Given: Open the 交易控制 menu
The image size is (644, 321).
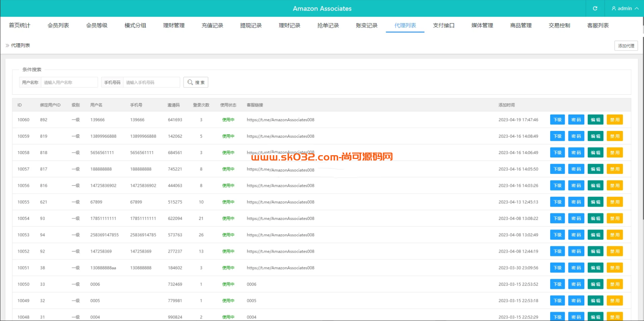Looking at the screenshot, I should point(559,25).
